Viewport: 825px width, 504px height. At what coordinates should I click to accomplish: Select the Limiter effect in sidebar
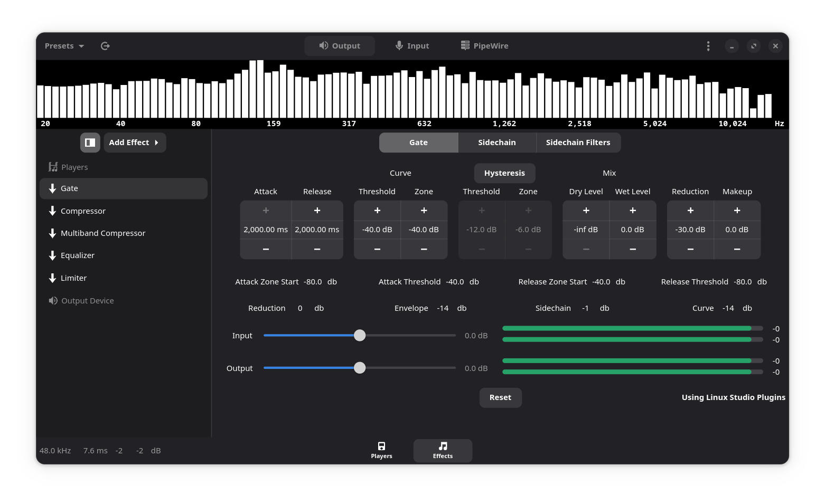click(x=124, y=278)
